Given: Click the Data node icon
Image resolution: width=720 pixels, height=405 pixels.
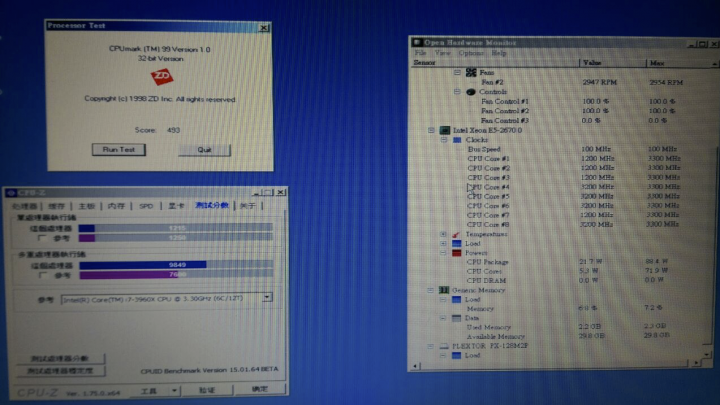Looking at the screenshot, I should point(456,318).
